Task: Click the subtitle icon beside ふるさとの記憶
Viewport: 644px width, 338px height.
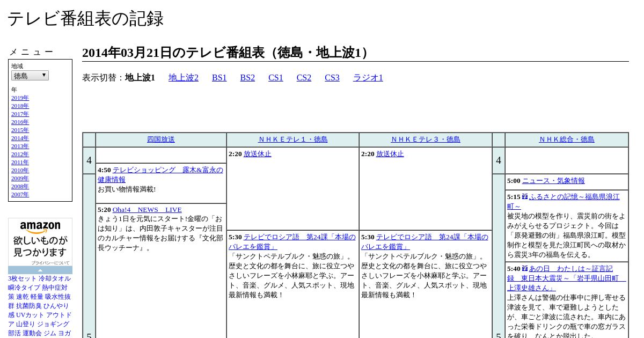Action: 525,197
